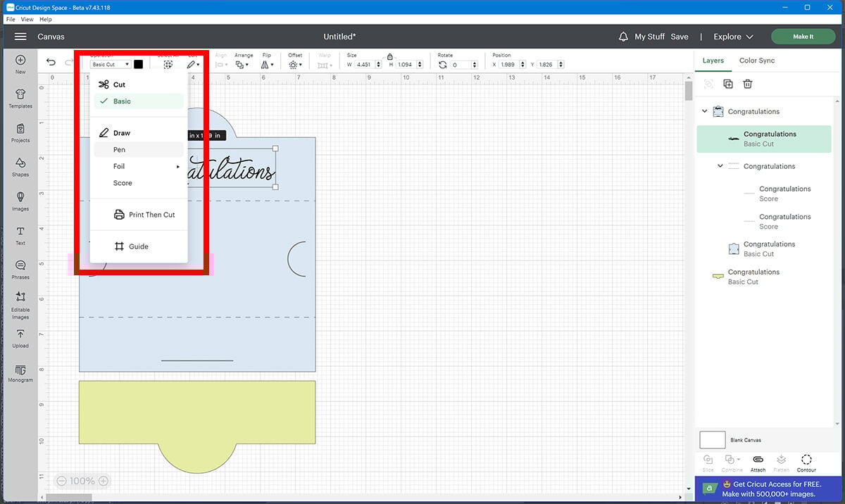This screenshot has width=845, height=504.
Task: Click the Upload icon in sidebar
Action: pos(20,338)
